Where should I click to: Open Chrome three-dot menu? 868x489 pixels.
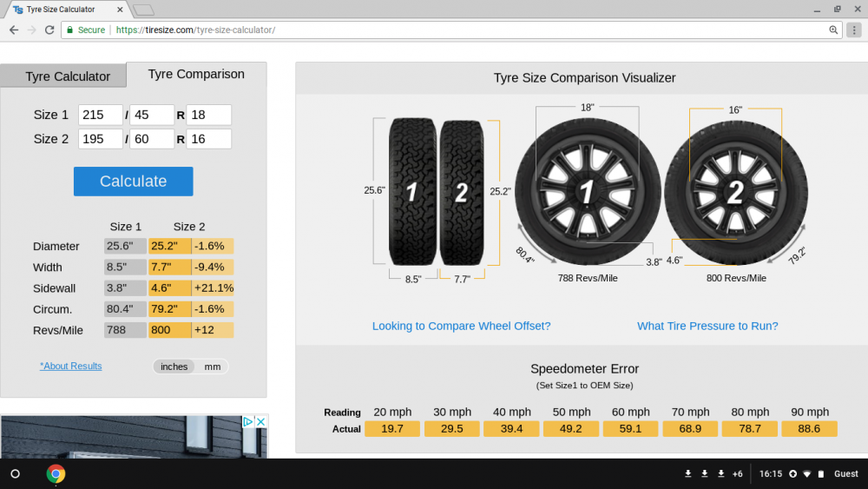pyautogui.click(x=854, y=30)
